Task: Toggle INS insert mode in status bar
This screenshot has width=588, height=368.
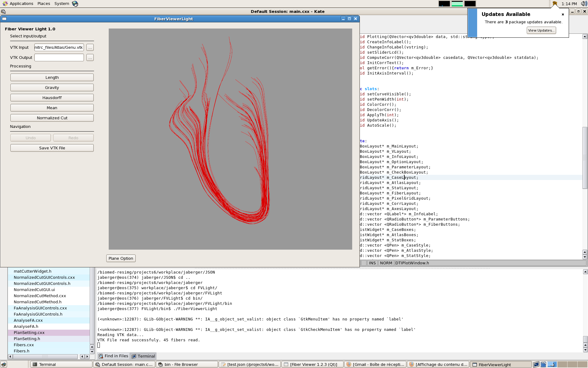Action: pos(372,263)
